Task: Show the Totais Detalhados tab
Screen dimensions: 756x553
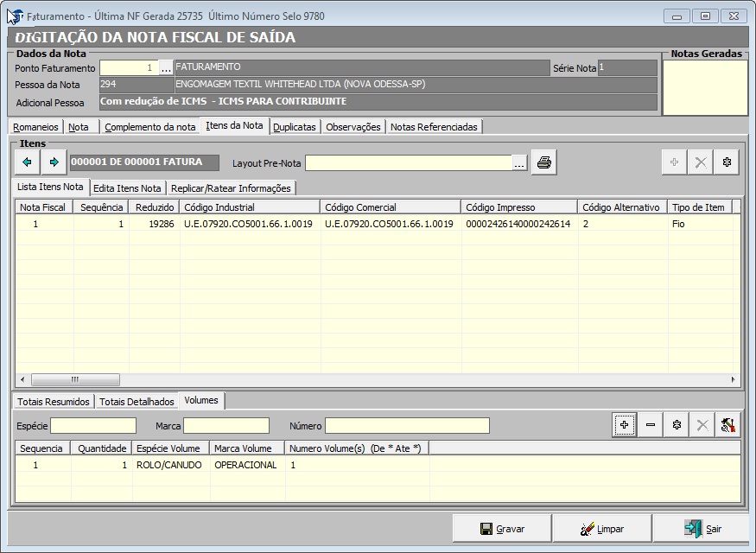Action: [137, 401]
